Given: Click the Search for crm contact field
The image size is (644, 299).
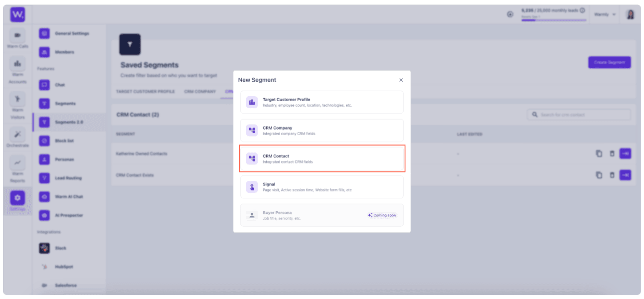Looking at the screenshot, I should tap(579, 115).
